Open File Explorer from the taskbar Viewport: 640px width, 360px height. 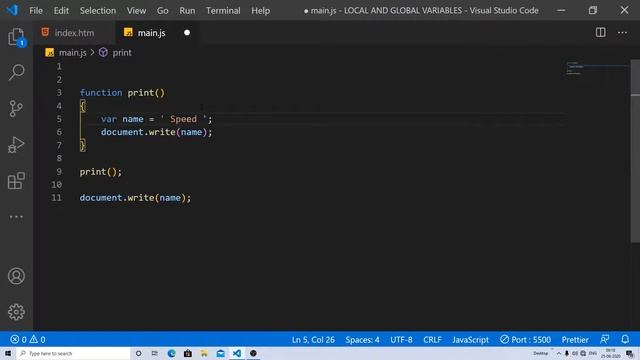204,353
